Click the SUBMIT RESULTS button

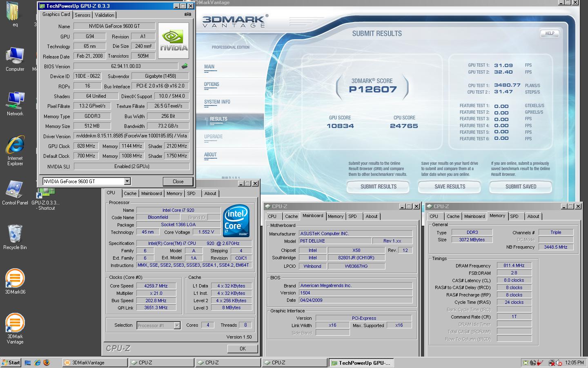tap(379, 186)
